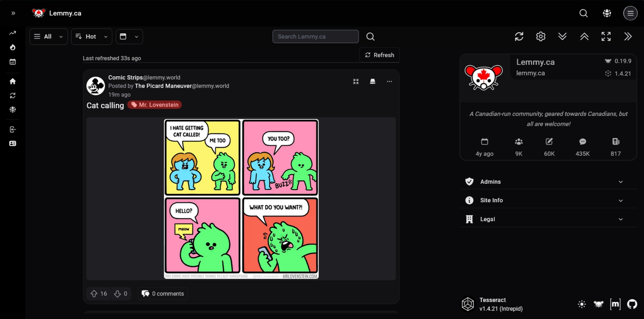This screenshot has height=319, width=644.
Task: Click the refresh arrows icon in the toolbar
Action: point(519,36)
